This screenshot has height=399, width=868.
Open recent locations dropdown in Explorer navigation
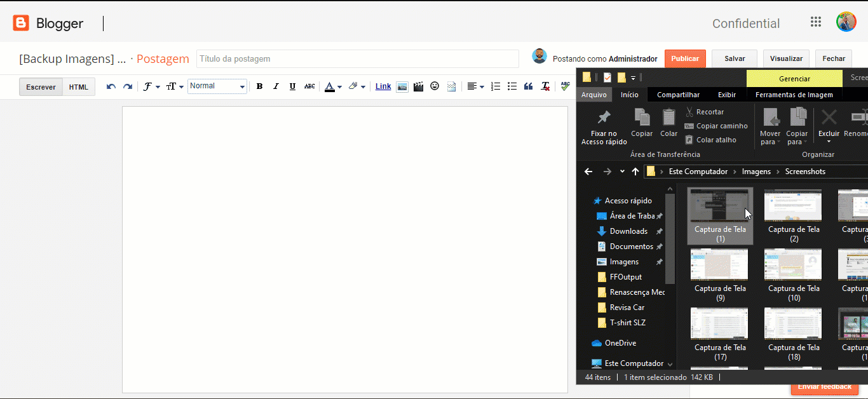(x=622, y=172)
